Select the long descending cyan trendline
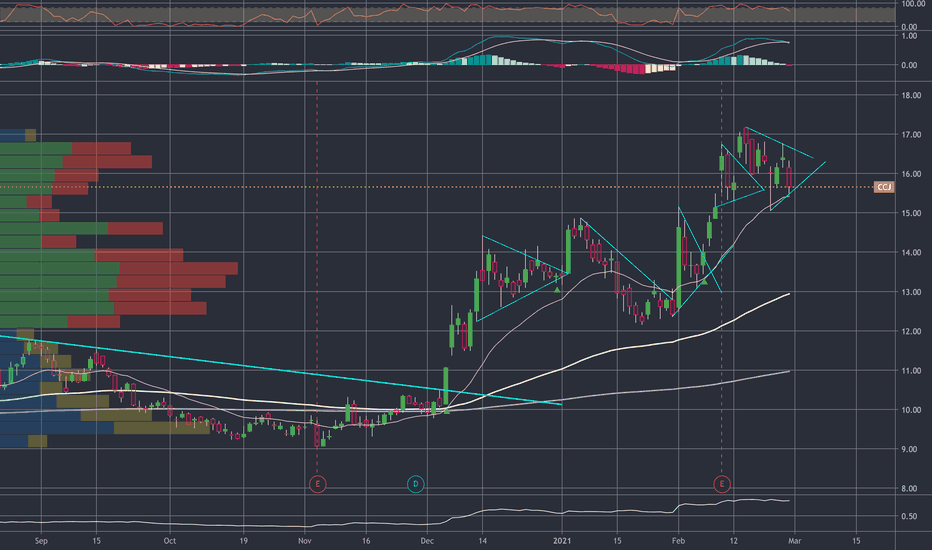Image resolution: width=932 pixels, height=550 pixels. 279,370
